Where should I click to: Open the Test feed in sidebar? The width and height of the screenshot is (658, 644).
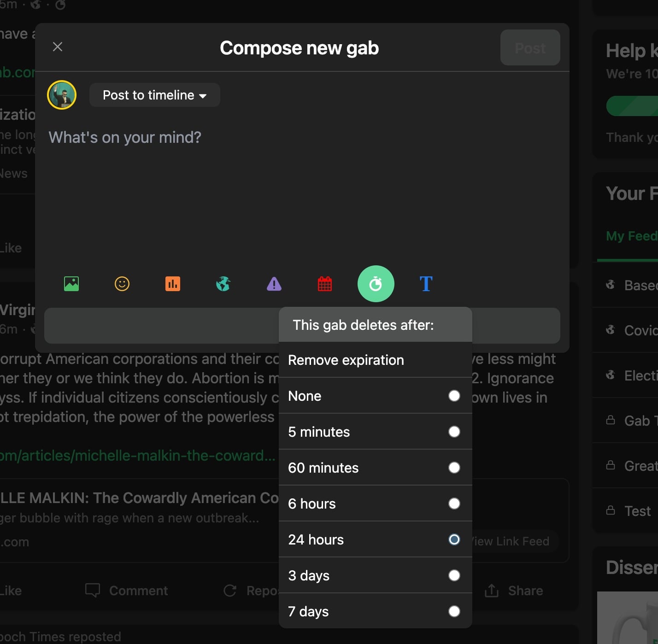[637, 511]
